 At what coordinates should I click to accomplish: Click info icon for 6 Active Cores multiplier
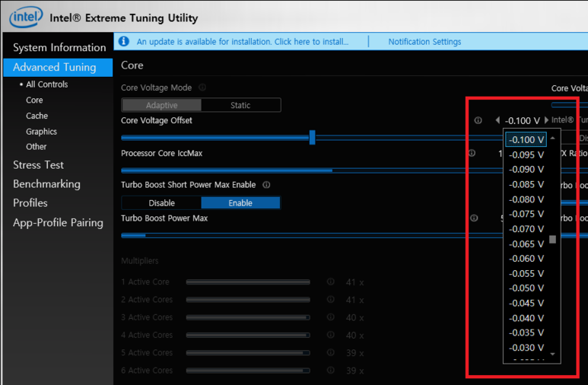tap(330, 370)
